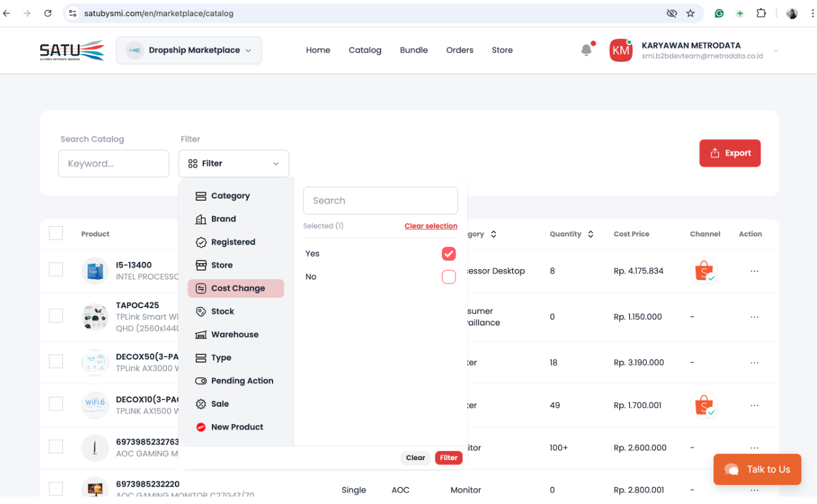
Task: Click the Talk to Us chat button
Action: 757,469
